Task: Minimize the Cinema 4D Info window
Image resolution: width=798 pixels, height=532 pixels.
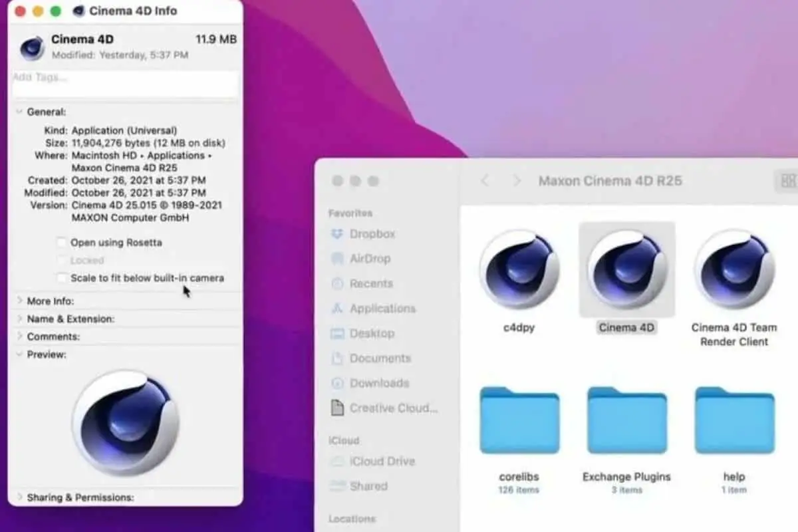Action: click(37, 11)
